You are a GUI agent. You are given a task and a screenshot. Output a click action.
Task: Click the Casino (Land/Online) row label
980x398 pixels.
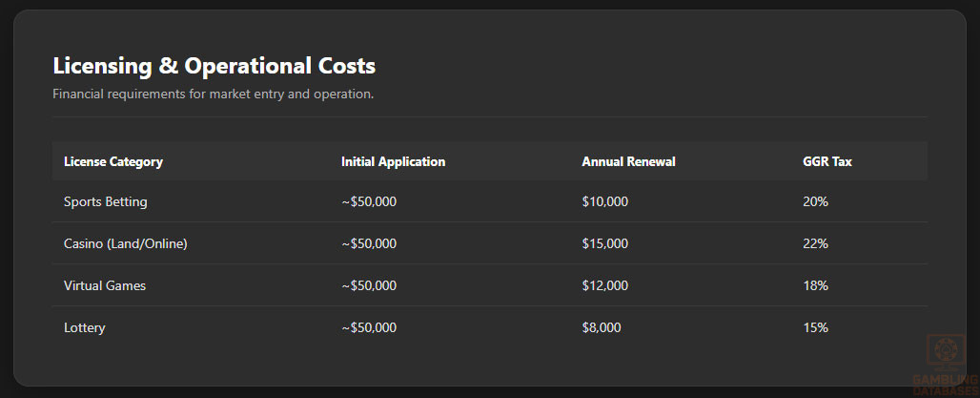coord(125,243)
